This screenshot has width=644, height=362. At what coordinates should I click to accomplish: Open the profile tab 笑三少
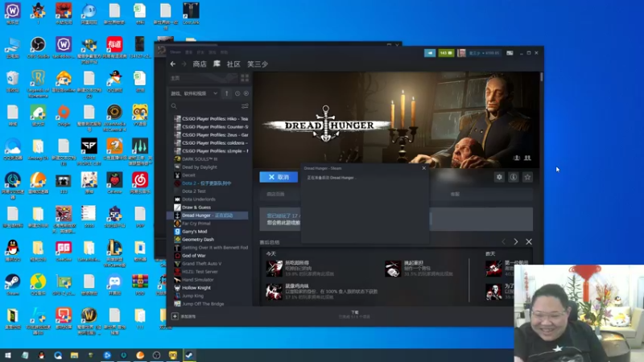pyautogui.click(x=258, y=64)
